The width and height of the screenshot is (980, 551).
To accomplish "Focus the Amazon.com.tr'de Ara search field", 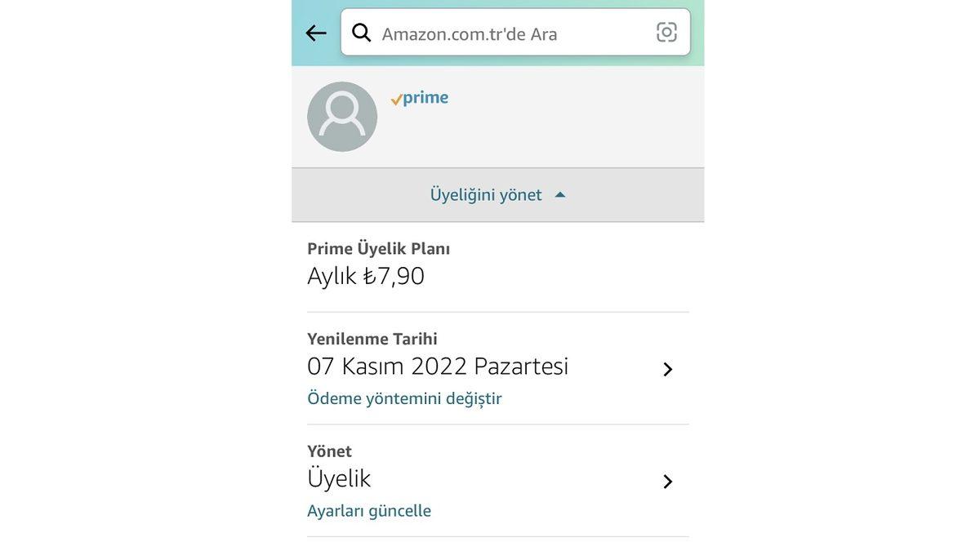I will tap(490, 33).
